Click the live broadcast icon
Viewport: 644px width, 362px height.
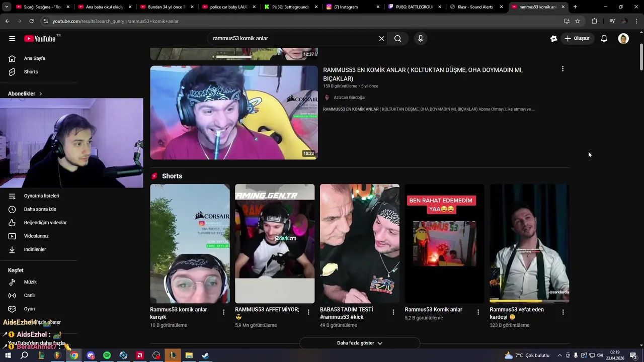[12, 296]
